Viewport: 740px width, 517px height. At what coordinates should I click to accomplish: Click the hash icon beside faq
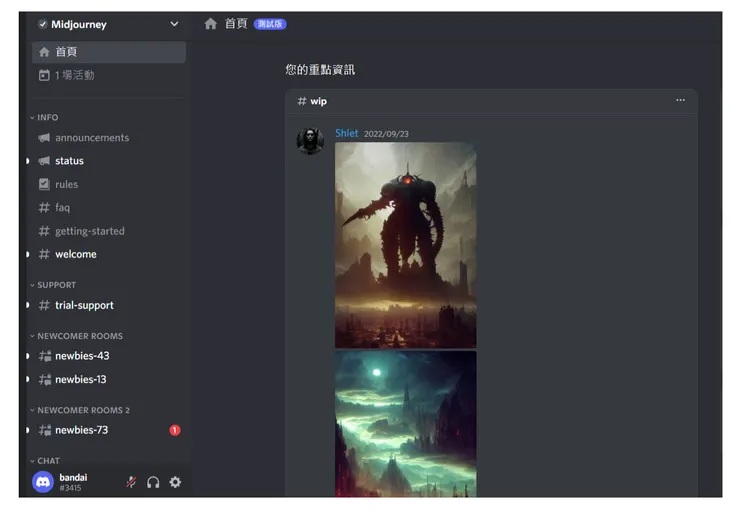(44, 207)
